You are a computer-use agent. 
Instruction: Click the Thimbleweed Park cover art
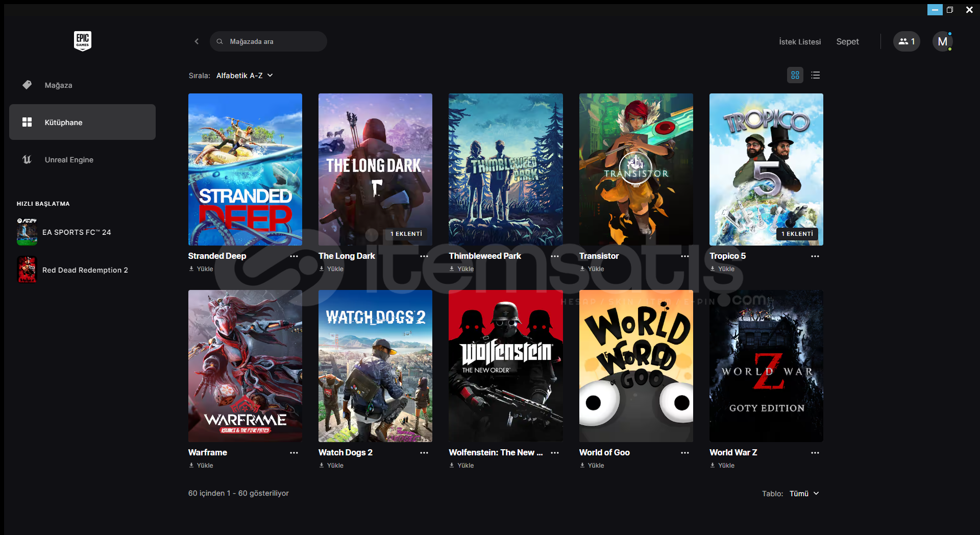tap(506, 169)
